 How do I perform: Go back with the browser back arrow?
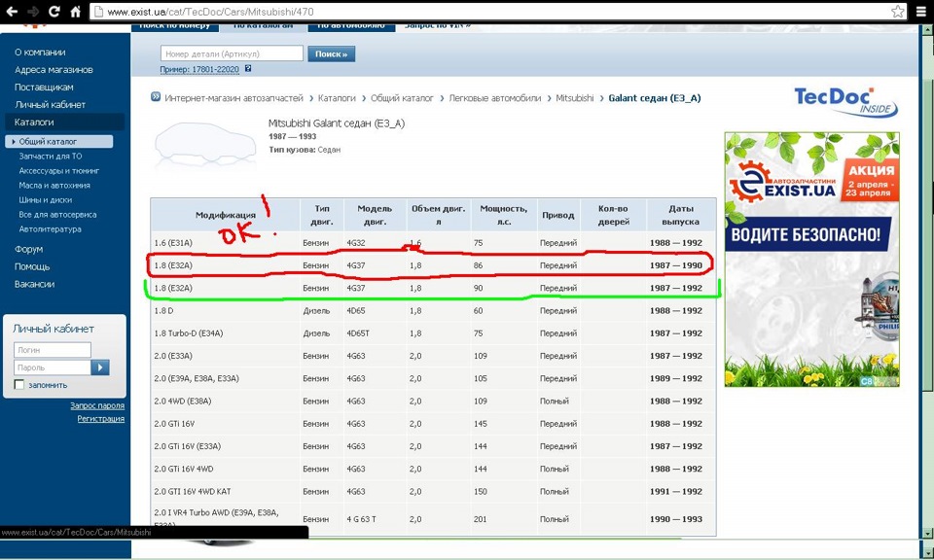pyautogui.click(x=12, y=12)
